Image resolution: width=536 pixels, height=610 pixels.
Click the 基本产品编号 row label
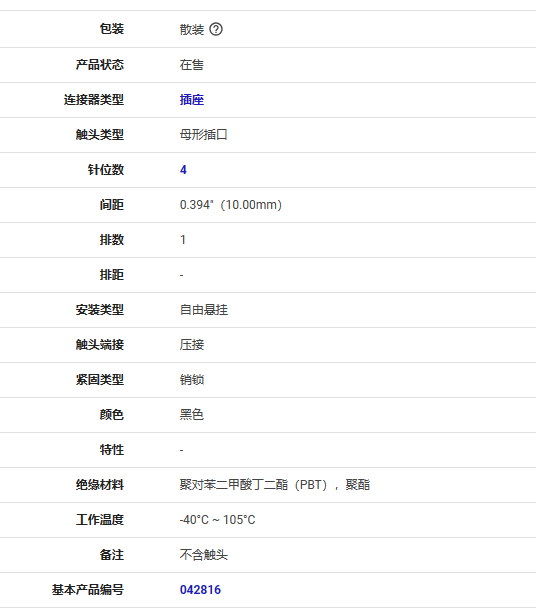point(88,590)
